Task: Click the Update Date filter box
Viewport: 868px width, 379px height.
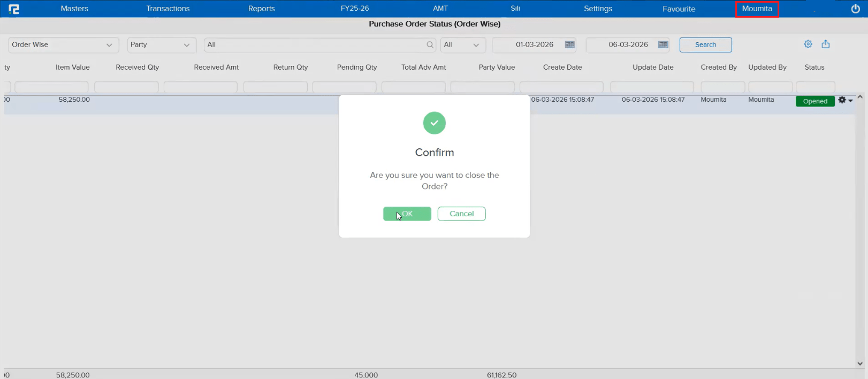Action: coord(652,87)
